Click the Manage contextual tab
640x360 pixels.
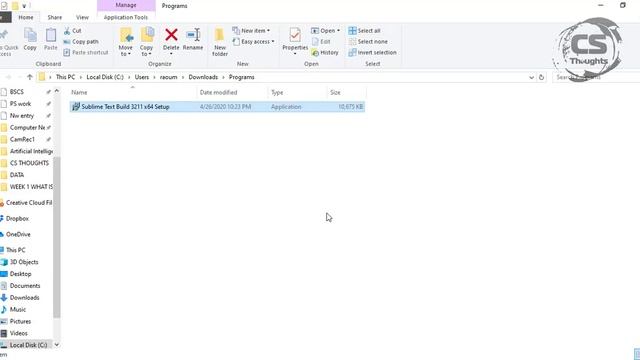[126, 5]
